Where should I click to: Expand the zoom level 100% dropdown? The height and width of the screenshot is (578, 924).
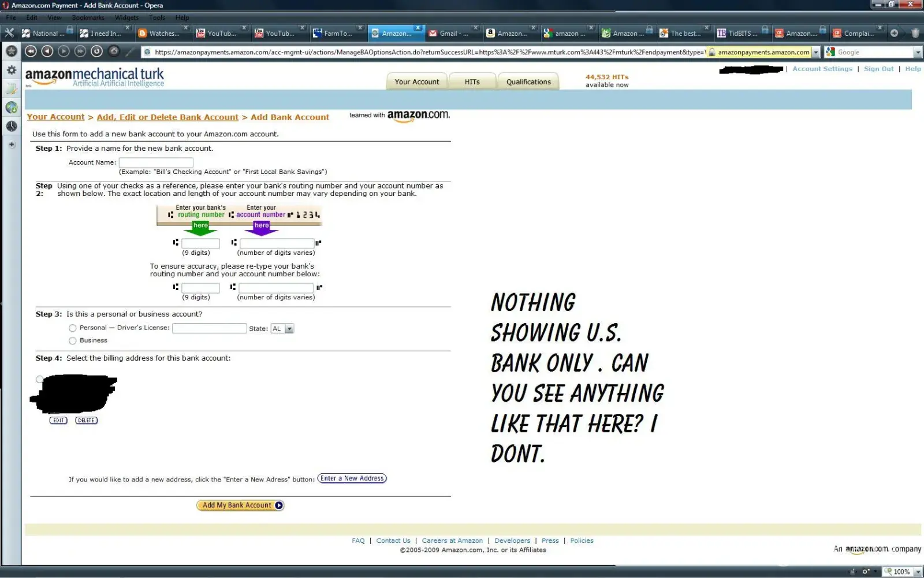[918, 572]
